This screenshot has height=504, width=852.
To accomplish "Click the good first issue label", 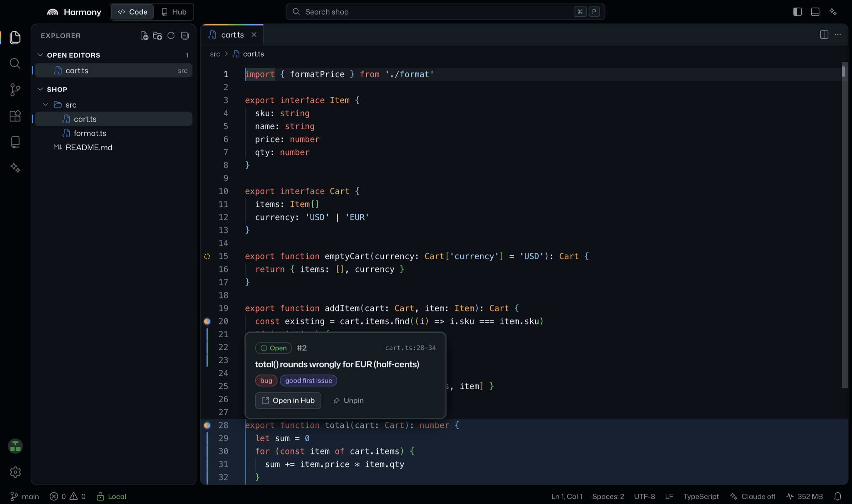I will click(308, 381).
